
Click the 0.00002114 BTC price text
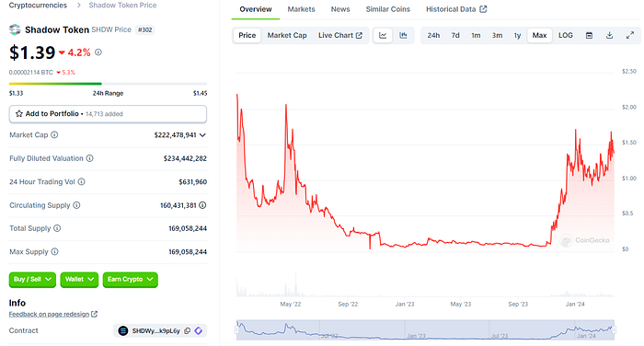click(31, 73)
